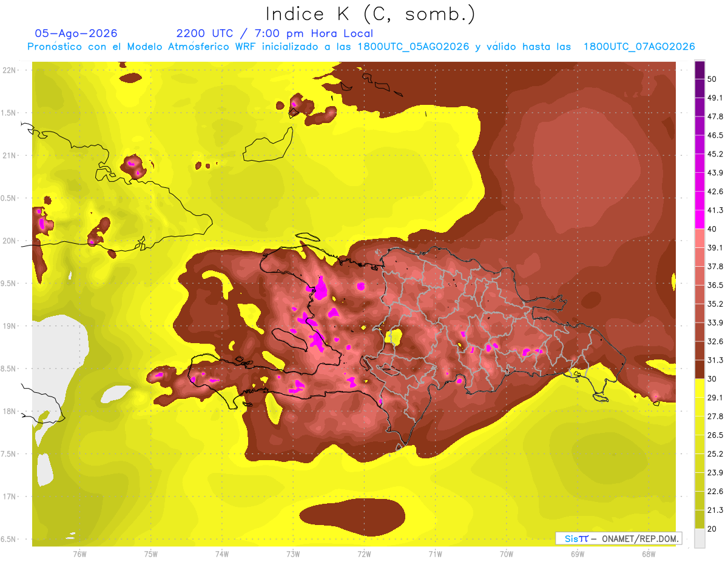The width and height of the screenshot is (728, 562).
Task: Click the legend value "30"
Action: click(712, 379)
